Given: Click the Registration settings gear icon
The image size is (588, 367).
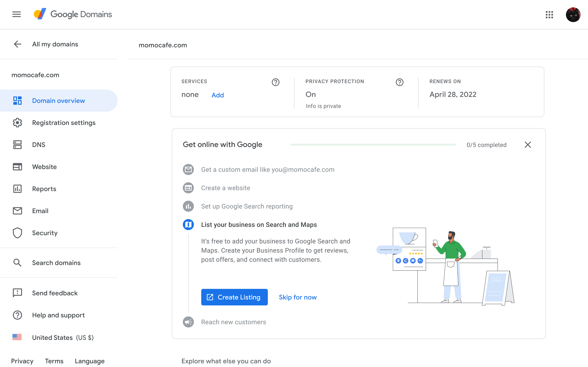Looking at the screenshot, I should pos(18,123).
